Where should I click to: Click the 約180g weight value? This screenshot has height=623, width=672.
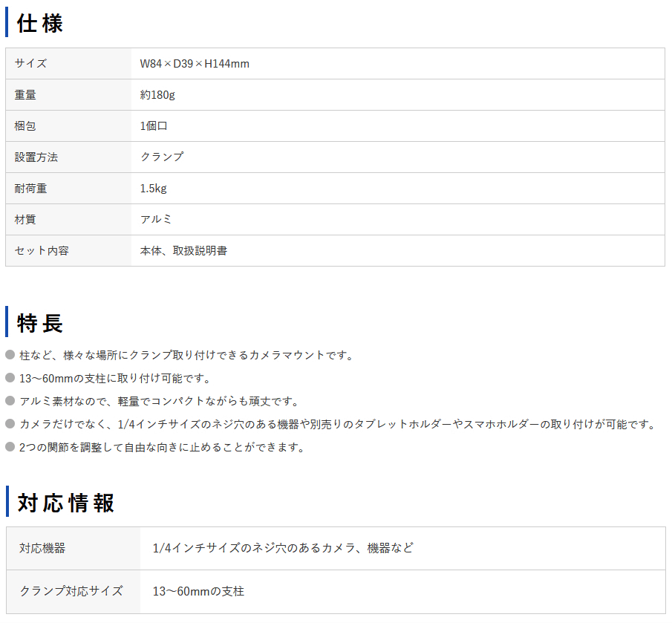click(x=157, y=95)
